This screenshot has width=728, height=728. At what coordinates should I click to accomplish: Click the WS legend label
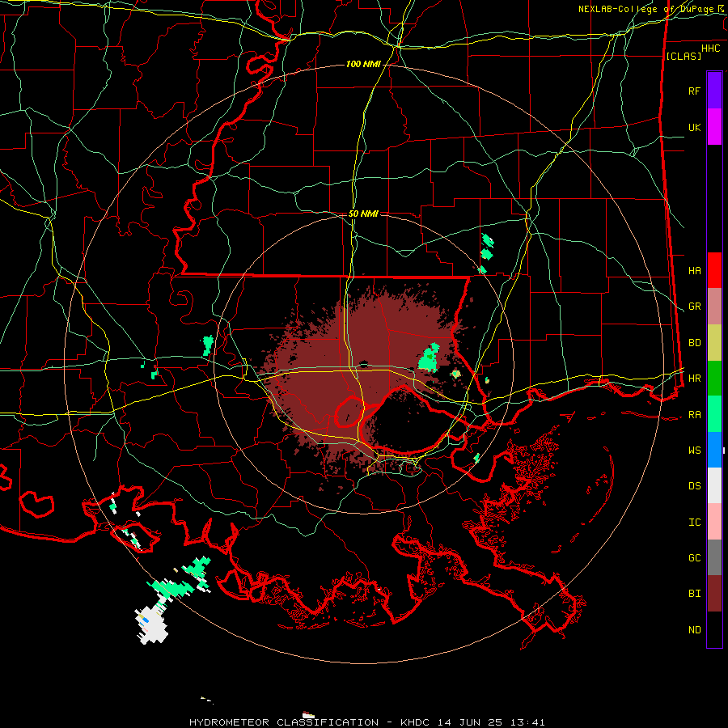pos(694,451)
